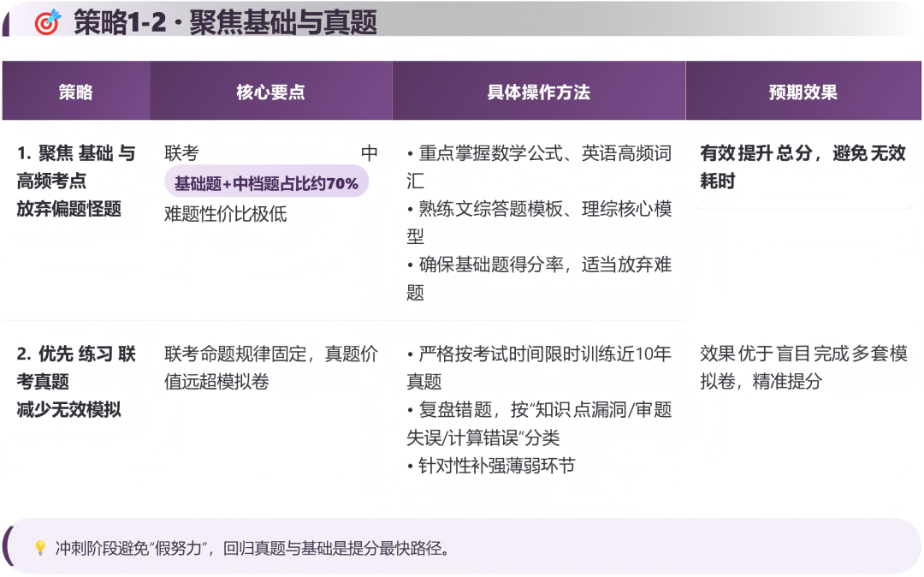Select the 具体操作方法 column header
Screen dimensions: 924x577
coord(538,92)
